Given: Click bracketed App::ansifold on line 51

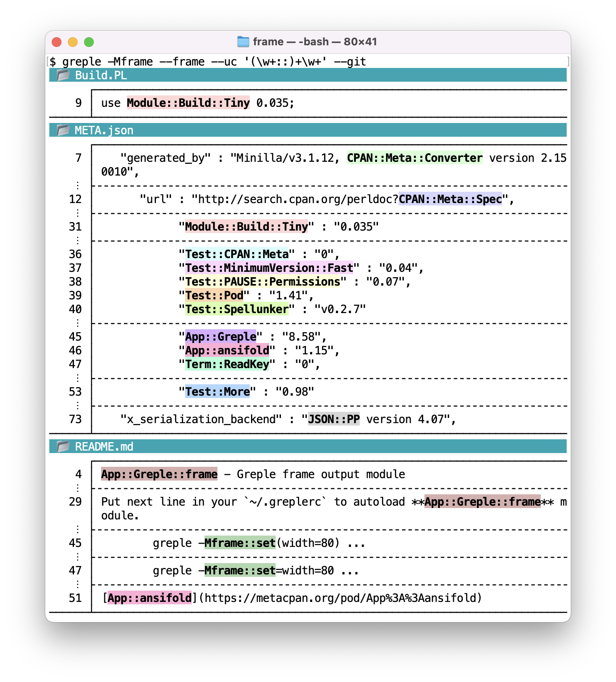Looking at the screenshot, I should pyautogui.click(x=150, y=598).
